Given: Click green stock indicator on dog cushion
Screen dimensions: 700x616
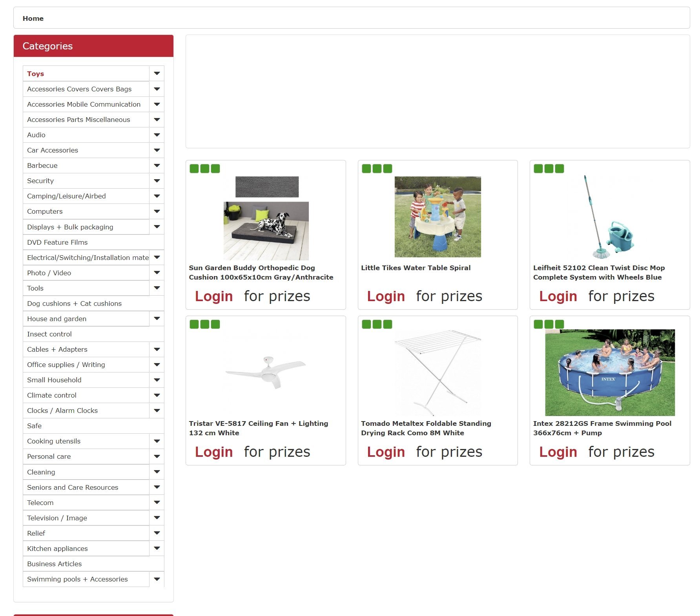Looking at the screenshot, I should click(205, 169).
